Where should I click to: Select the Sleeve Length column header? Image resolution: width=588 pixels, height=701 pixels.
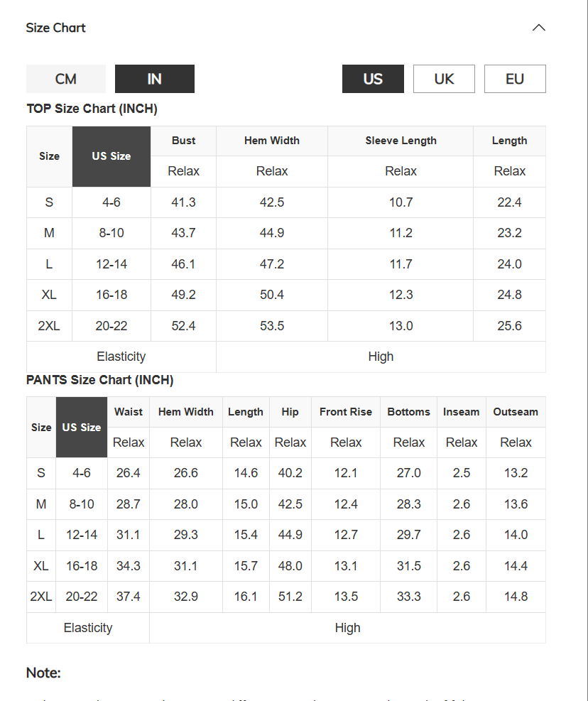tap(401, 141)
